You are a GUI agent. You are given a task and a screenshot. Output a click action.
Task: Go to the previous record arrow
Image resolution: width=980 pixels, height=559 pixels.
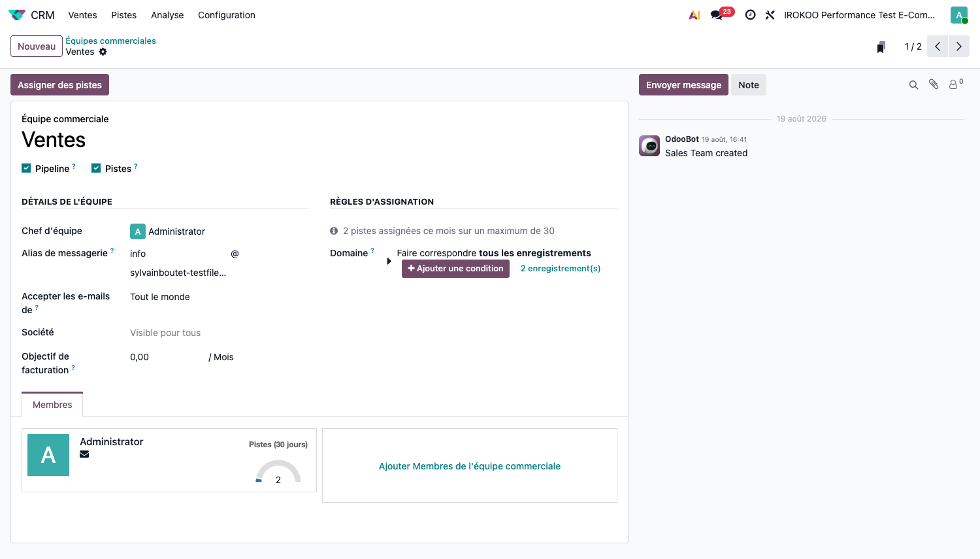[x=938, y=46]
